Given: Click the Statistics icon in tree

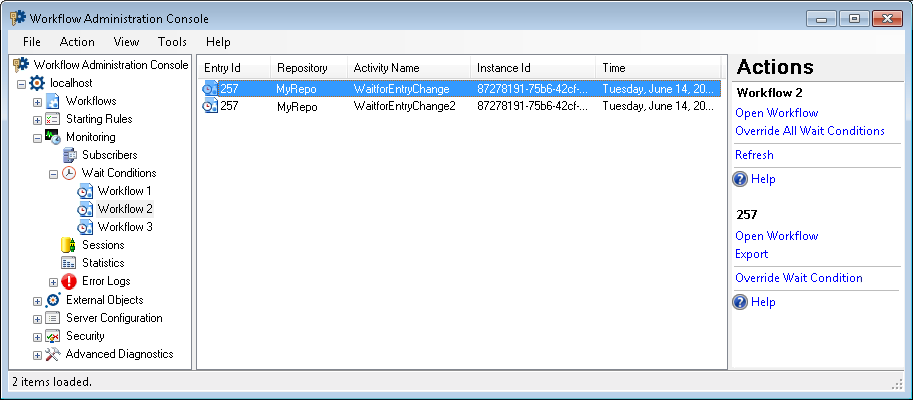Looking at the screenshot, I should [70, 263].
